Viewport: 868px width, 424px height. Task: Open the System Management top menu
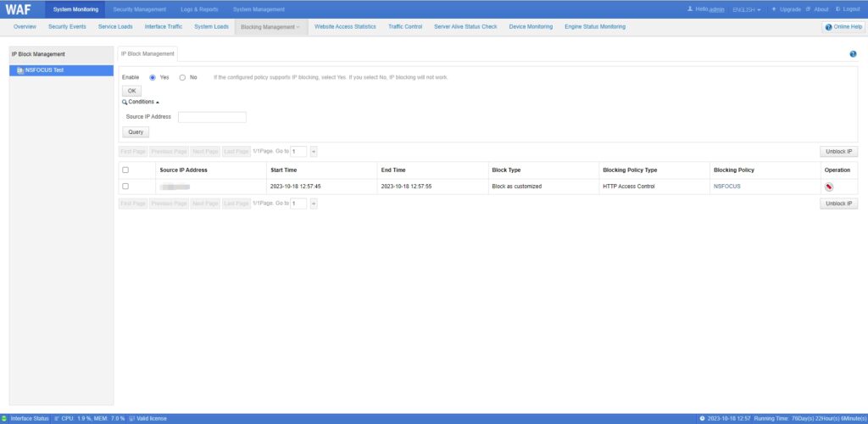tap(259, 9)
